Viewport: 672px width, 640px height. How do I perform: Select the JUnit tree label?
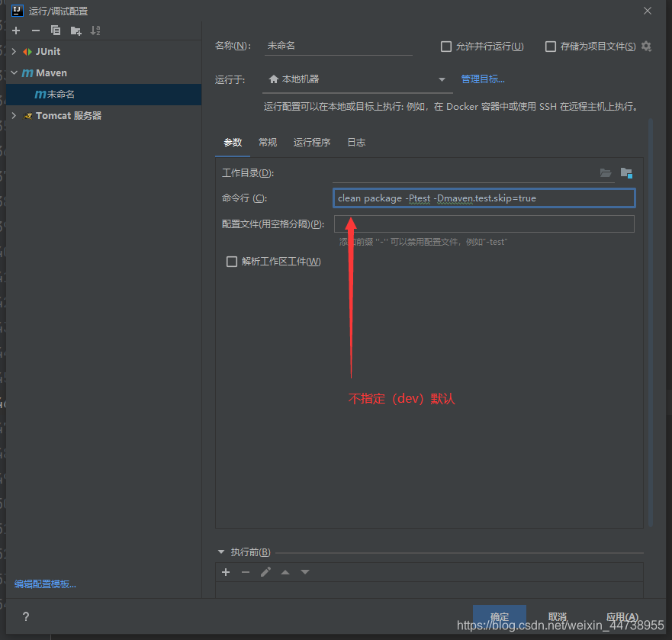tap(48, 51)
